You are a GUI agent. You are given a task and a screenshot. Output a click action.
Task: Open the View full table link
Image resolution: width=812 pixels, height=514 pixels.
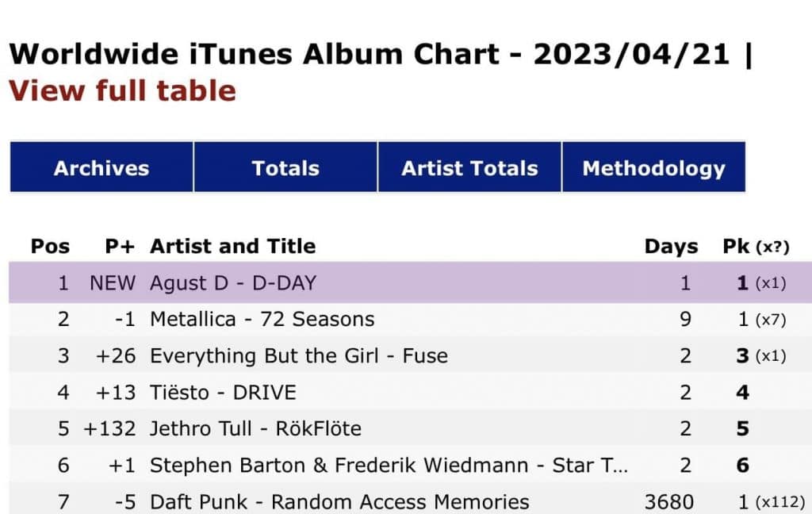click(122, 90)
